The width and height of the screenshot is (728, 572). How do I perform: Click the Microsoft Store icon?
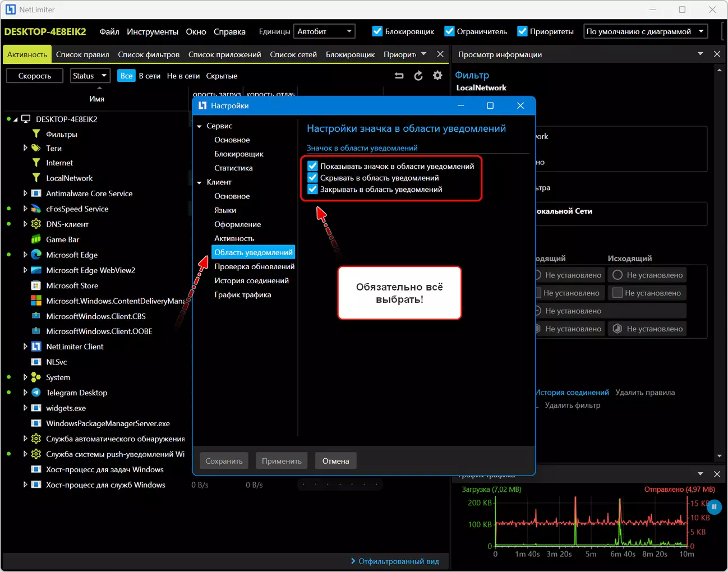tap(36, 285)
